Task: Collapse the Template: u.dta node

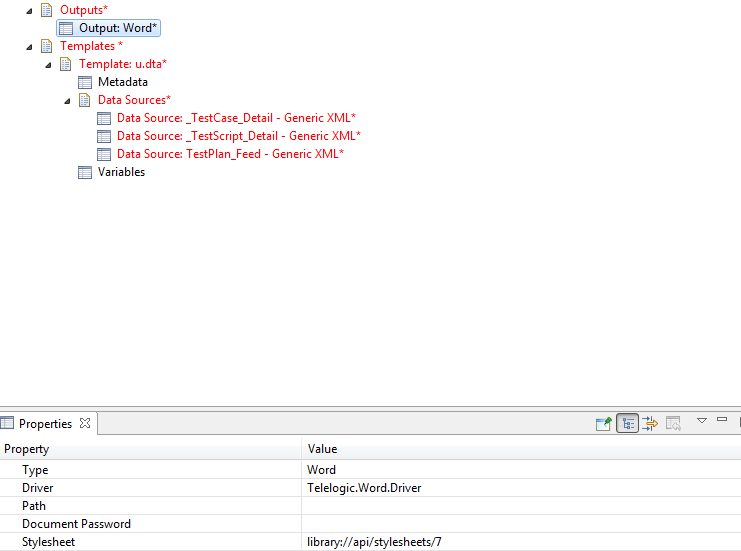Action: 48,64
